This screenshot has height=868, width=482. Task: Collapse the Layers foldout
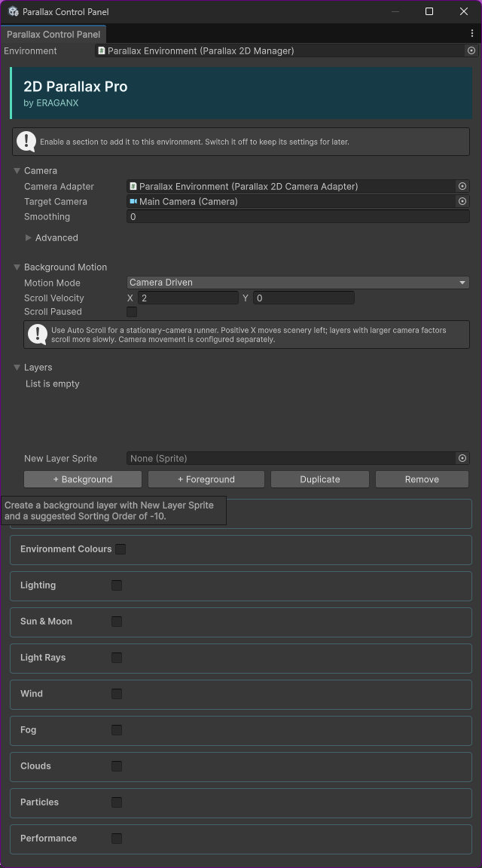coord(17,368)
